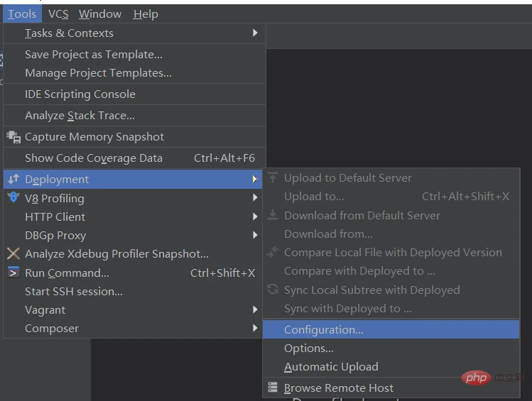Screen dimensions: 532x401
Task: Expand the Vagrant submenu arrow
Action: pyautogui.click(x=255, y=310)
